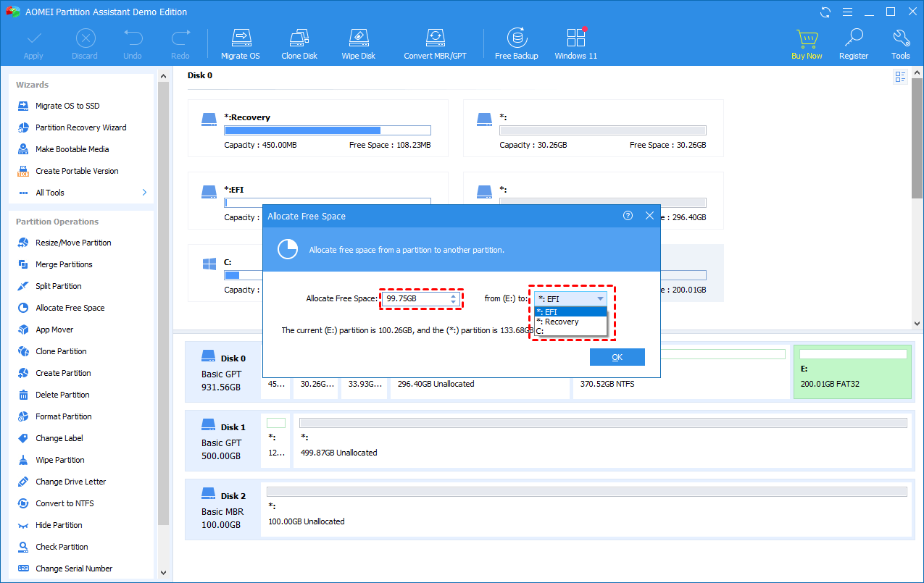Choose '*: Recovery' in dropdown list
This screenshot has width=924, height=583.
point(570,322)
